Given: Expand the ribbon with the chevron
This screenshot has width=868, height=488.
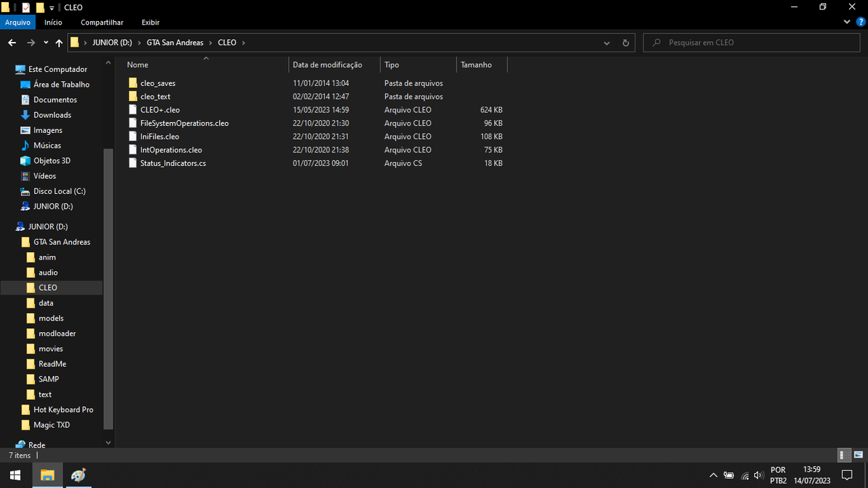Looking at the screenshot, I should pyautogui.click(x=847, y=22).
